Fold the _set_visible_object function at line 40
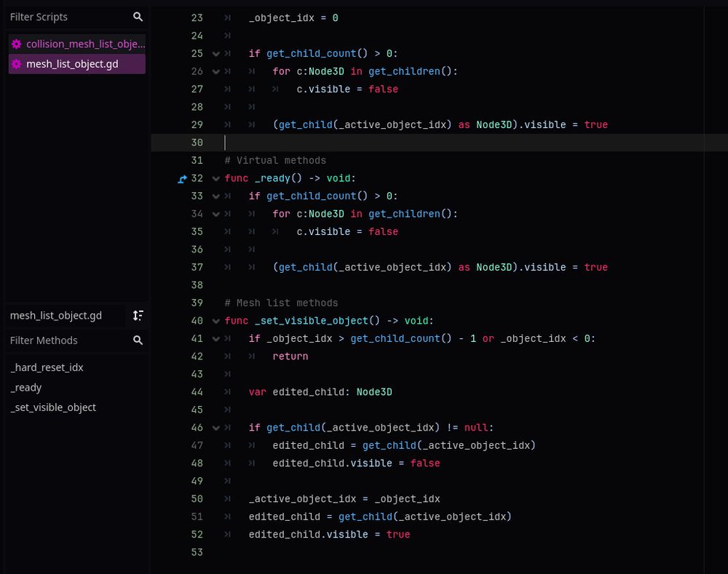Image resolution: width=728 pixels, height=574 pixels. pos(216,321)
